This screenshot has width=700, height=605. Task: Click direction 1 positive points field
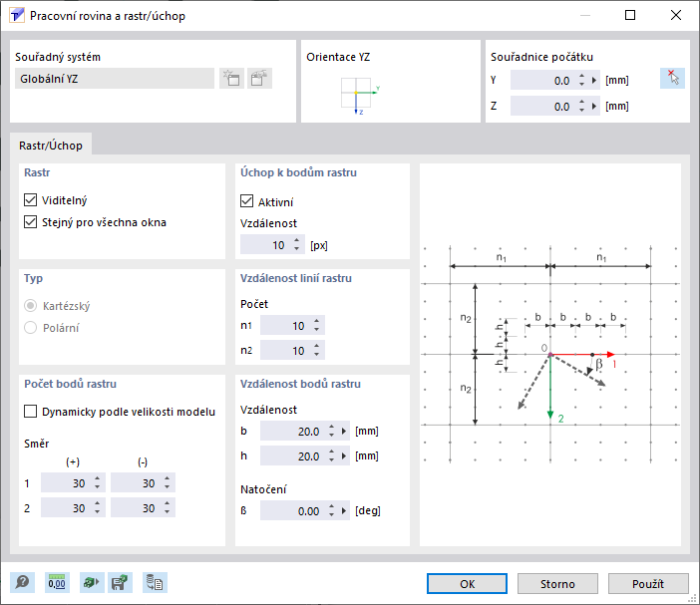coord(67,483)
